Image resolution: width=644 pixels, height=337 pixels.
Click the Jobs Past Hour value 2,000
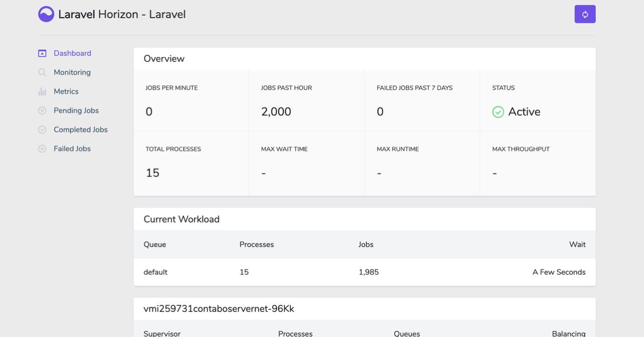tap(276, 112)
